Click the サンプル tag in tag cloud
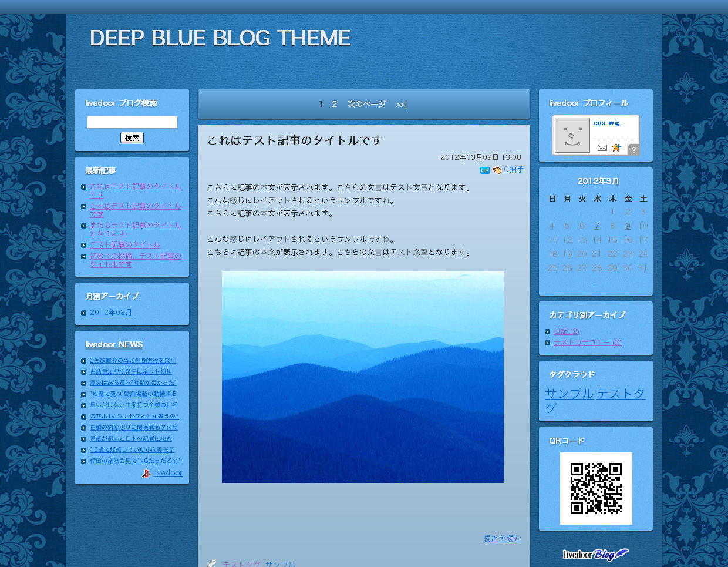This screenshot has width=728, height=567. point(569,394)
